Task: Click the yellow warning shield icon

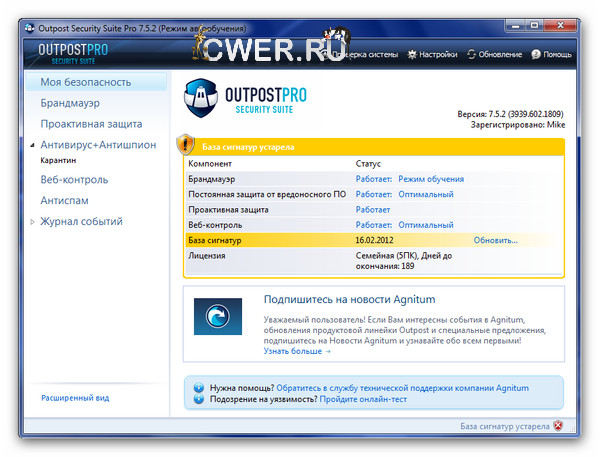Action: 185,144
